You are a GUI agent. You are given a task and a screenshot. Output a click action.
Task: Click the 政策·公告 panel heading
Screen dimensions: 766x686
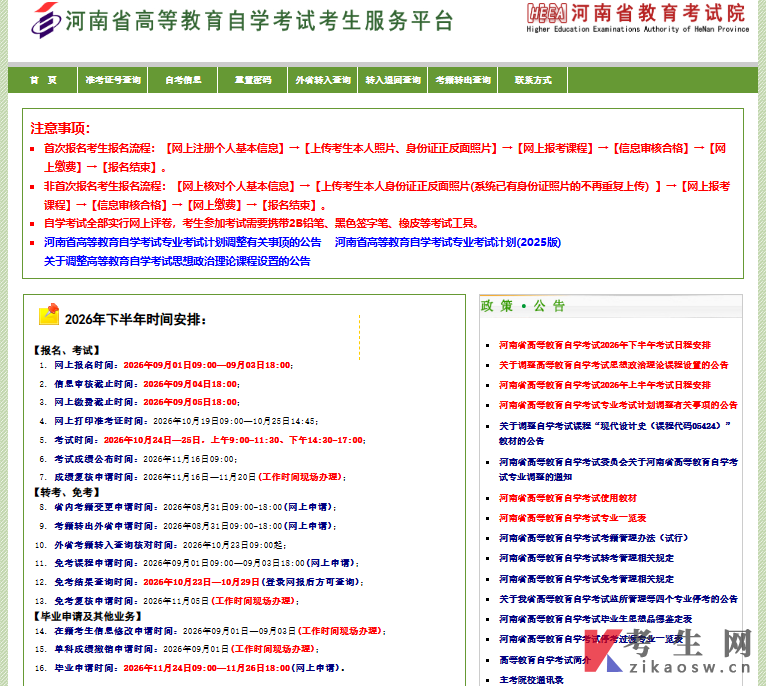523,306
